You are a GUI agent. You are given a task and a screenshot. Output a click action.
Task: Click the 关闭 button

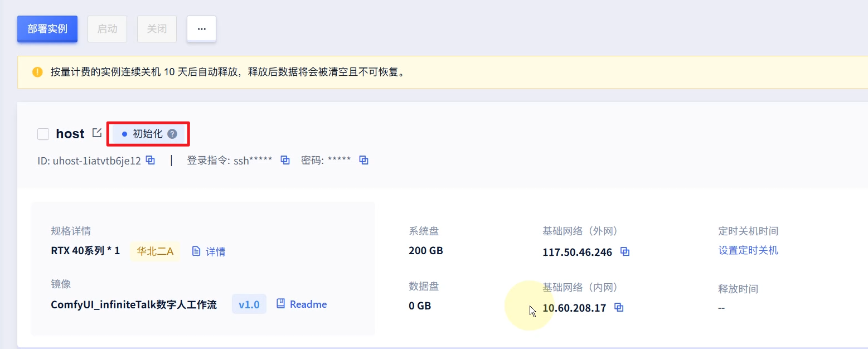pos(157,29)
